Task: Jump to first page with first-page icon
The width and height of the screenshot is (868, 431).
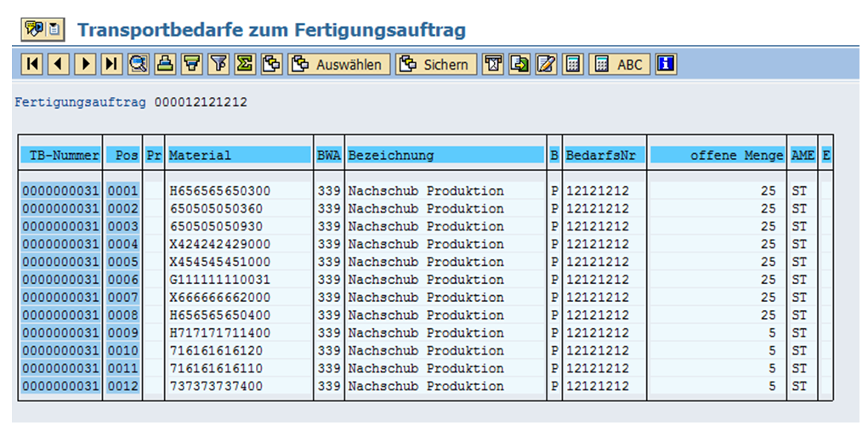Action: pos(32,65)
